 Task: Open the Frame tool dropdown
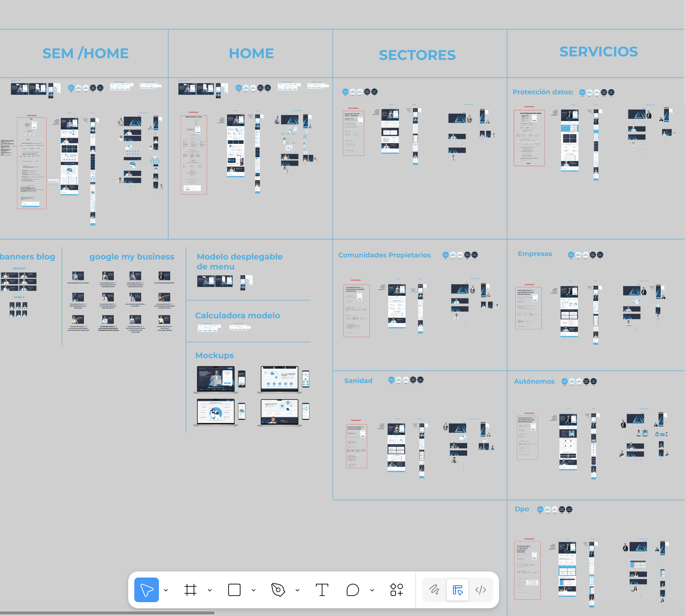[x=210, y=590]
